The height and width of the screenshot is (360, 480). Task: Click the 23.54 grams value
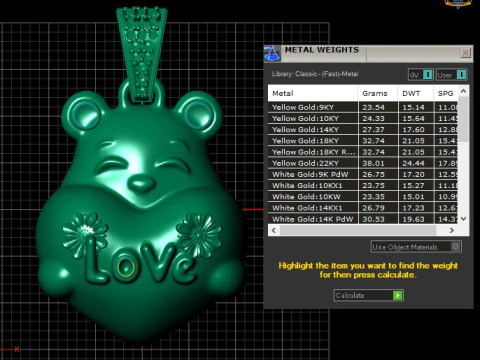[x=373, y=107]
